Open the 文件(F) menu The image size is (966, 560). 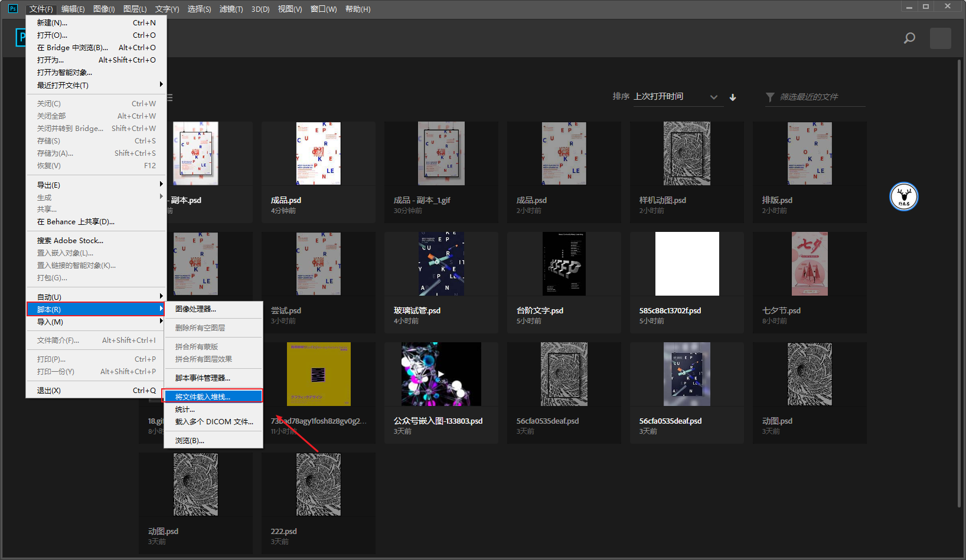click(x=41, y=9)
